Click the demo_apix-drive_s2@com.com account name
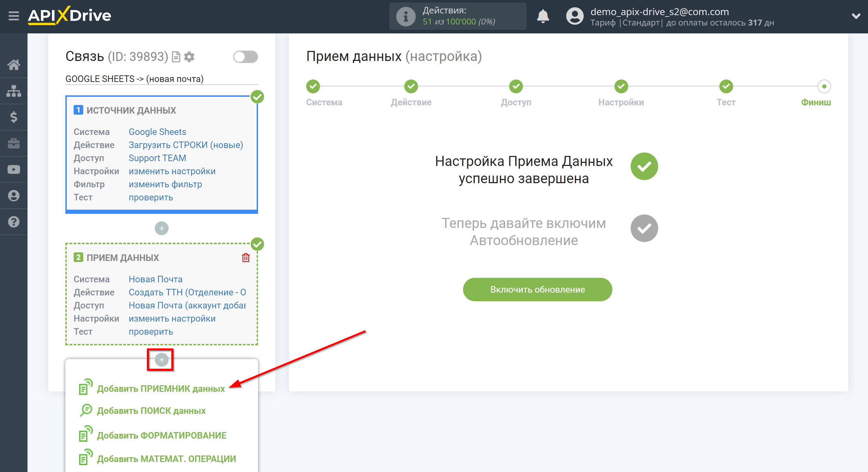The height and width of the screenshot is (472, 868). point(660,12)
